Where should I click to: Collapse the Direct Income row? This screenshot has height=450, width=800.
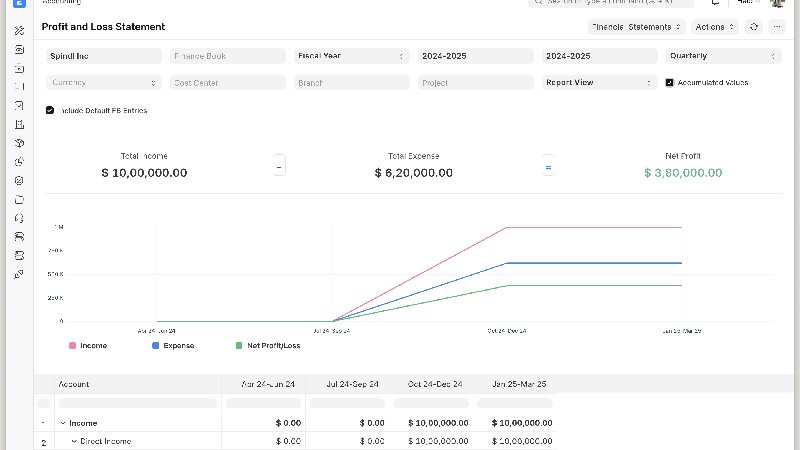[x=74, y=441]
